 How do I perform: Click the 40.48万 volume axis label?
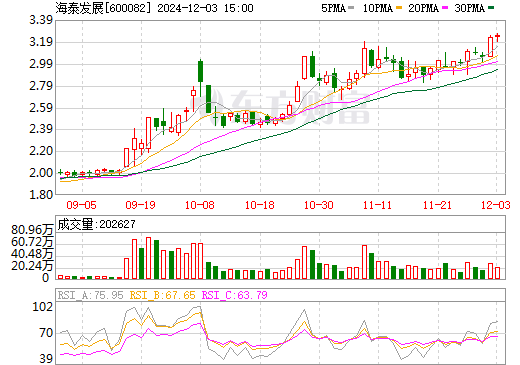click(32, 254)
